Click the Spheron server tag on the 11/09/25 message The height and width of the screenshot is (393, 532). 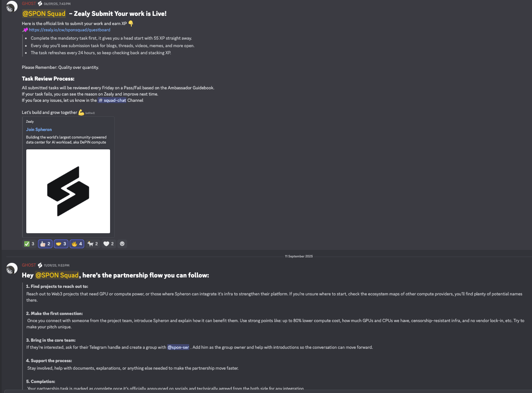(40, 265)
